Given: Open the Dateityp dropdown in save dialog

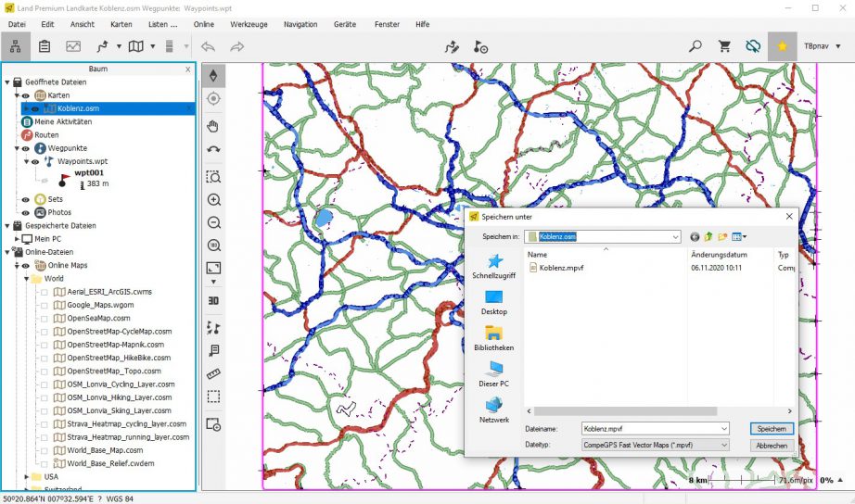Looking at the screenshot, I should (722, 446).
